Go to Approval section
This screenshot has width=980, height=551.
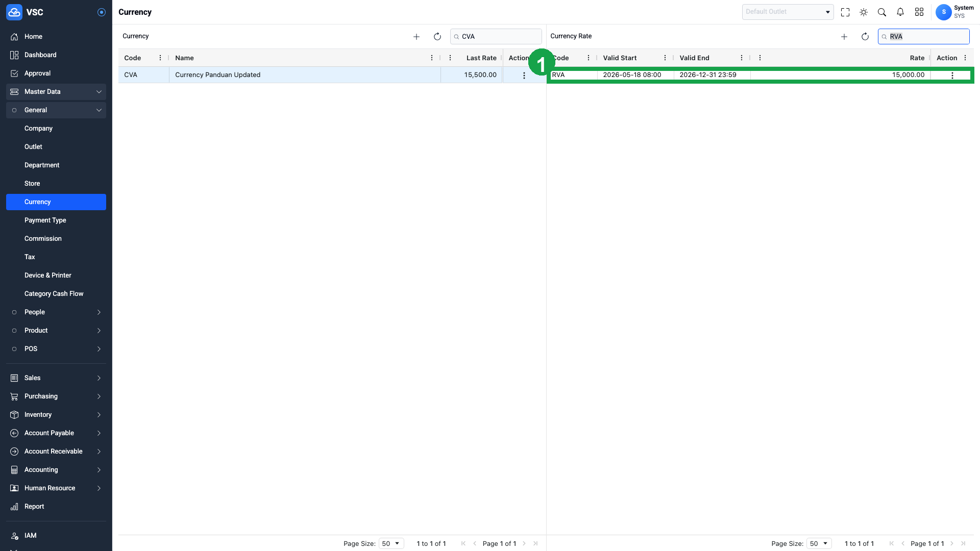coord(56,73)
